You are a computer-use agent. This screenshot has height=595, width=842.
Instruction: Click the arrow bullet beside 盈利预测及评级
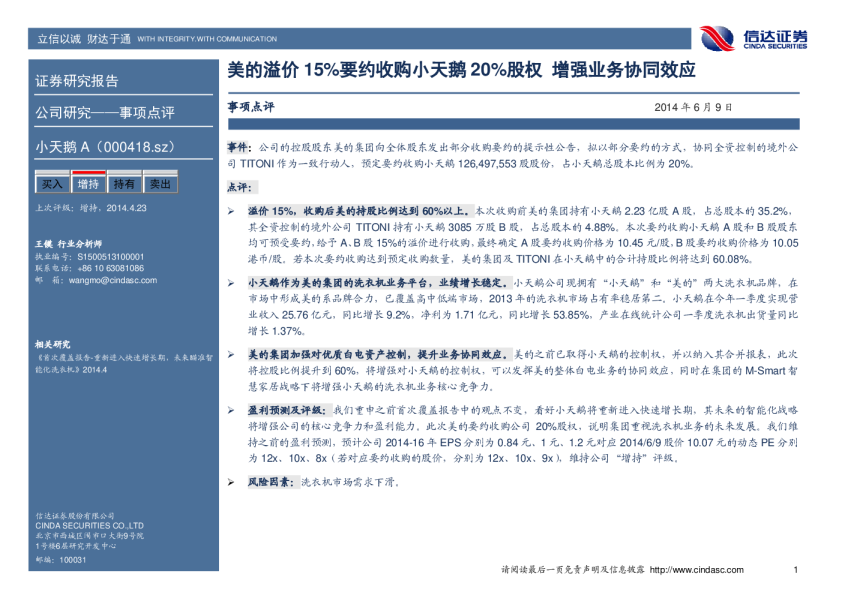[x=231, y=411]
